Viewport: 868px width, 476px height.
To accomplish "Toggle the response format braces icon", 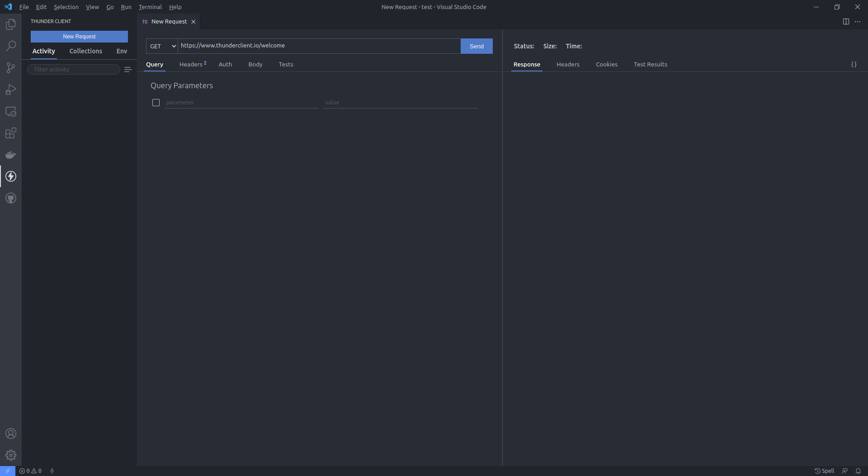I will coord(854,64).
